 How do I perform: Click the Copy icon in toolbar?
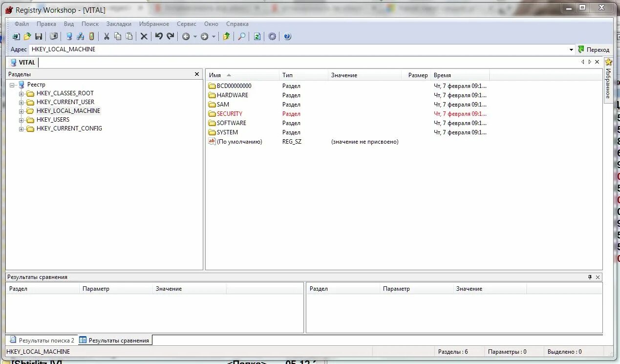pyautogui.click(x=118, y=37)
